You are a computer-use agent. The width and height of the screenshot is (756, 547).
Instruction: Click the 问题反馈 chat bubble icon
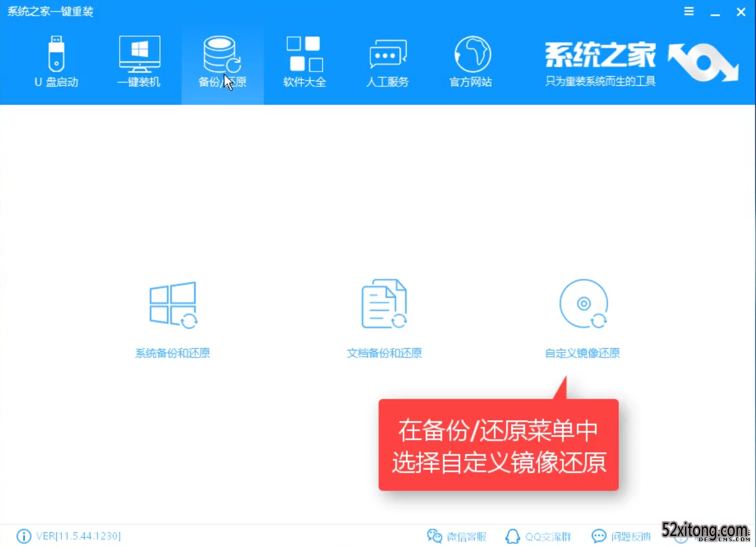point(599,536)
